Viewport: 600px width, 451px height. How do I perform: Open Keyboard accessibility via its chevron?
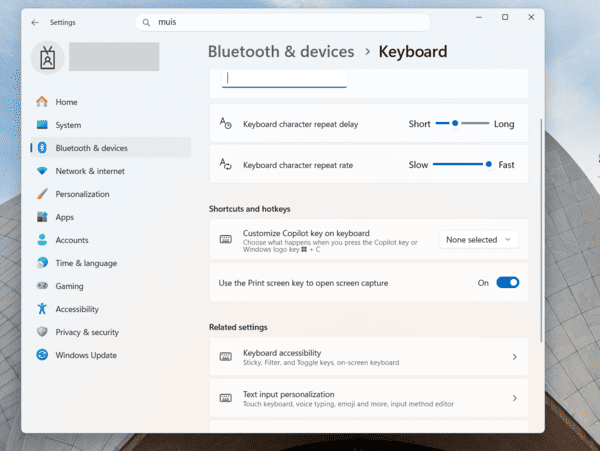515,357
